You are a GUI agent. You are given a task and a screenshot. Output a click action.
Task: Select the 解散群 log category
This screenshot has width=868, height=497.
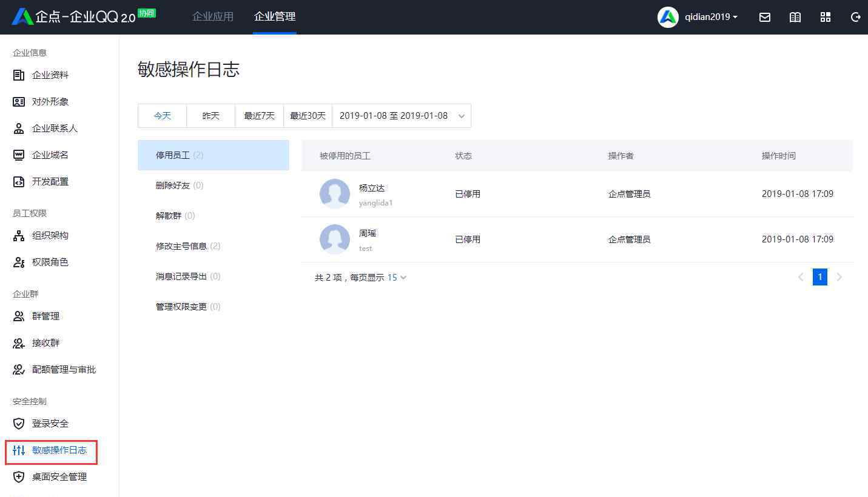pos(214,216)
